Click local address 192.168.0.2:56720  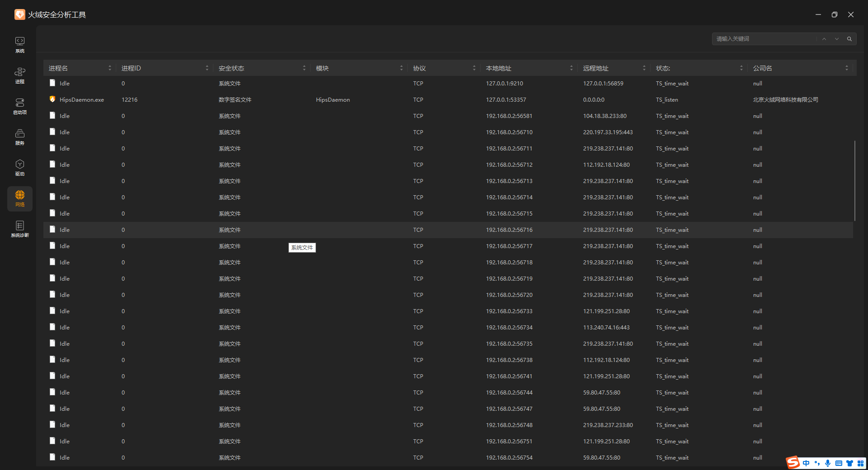509,295
